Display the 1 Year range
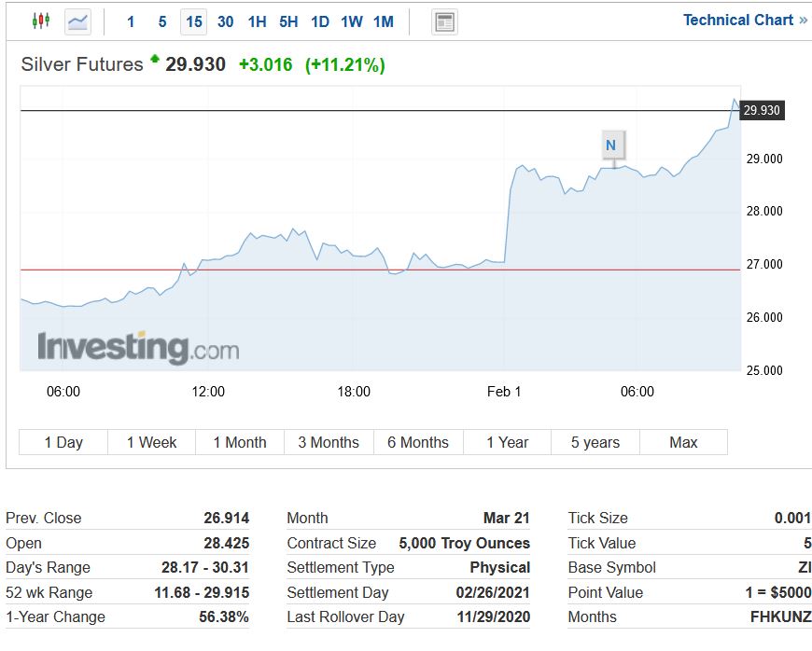This screenshot has height=651, width=812. (507, 442)
